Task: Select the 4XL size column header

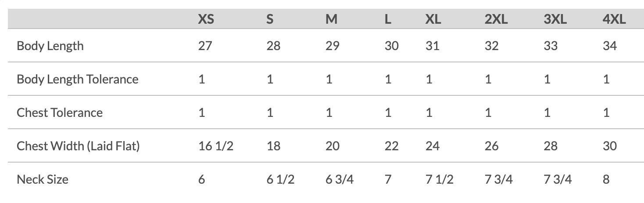Action: (x=614, y=19)
